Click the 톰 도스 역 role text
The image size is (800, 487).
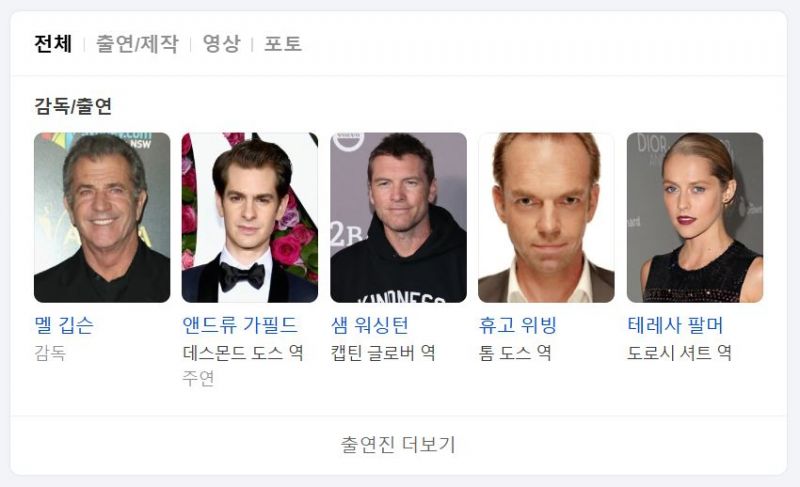click(515, 353)
